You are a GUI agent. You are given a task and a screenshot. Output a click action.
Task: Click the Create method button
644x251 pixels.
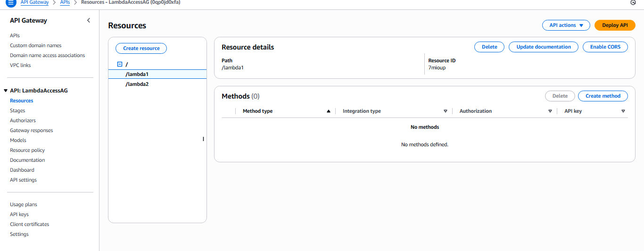[x=603, y=96]
